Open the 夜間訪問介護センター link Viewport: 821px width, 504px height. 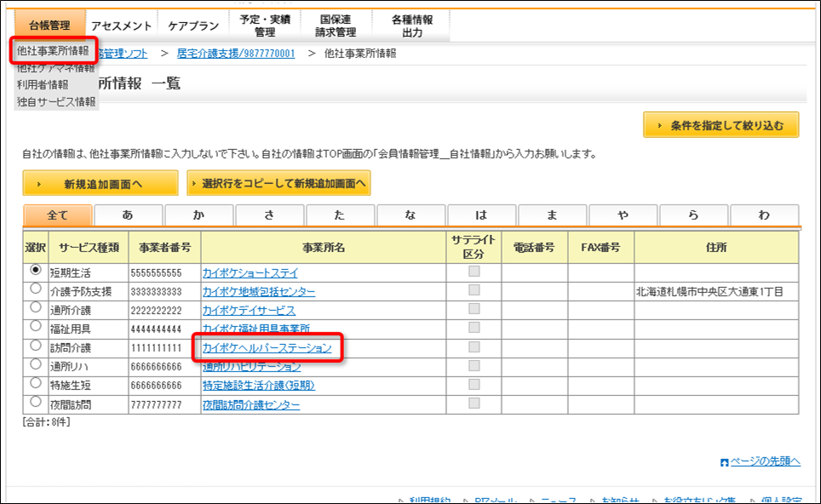pyautogui.click(x=251, y=405)
